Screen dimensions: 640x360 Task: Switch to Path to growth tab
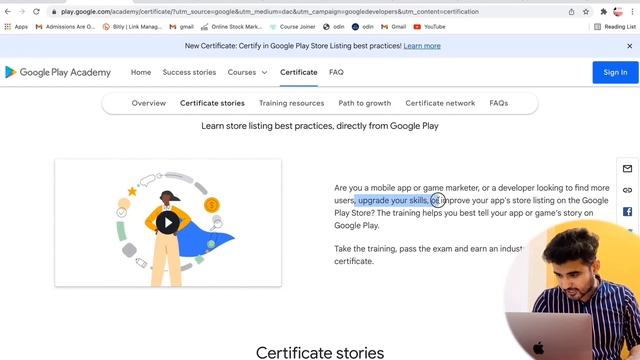point(364,103)
